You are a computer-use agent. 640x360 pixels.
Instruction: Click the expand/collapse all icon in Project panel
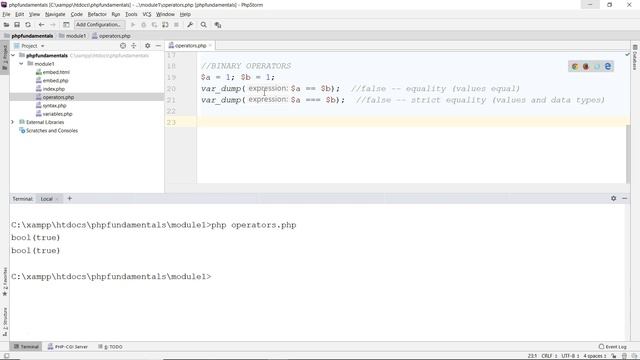click(133, 46)
